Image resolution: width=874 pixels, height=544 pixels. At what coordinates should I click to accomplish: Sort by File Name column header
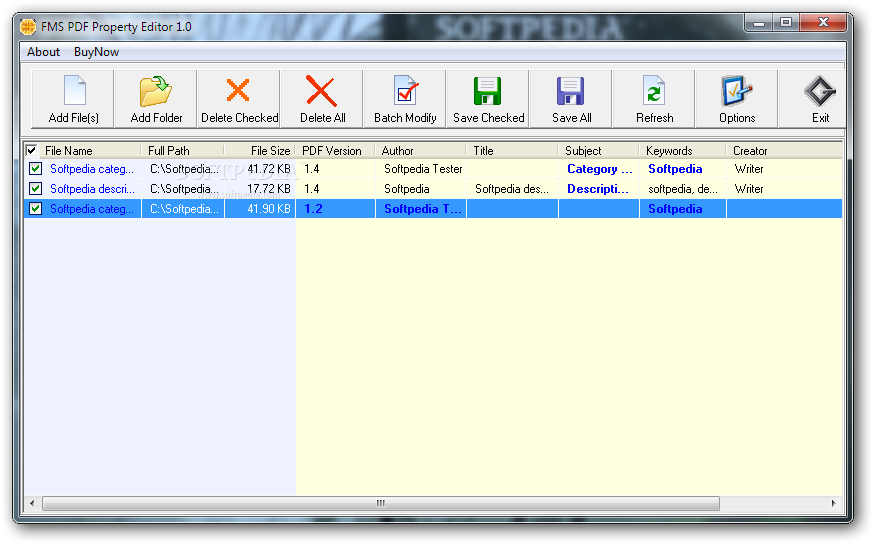[x=90, y=150]
